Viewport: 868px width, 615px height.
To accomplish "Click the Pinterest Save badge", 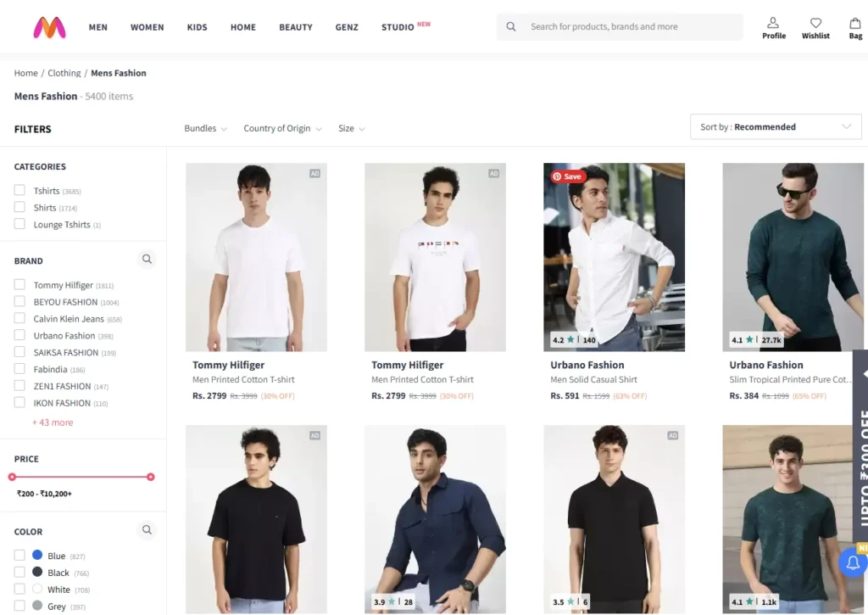I will (568, 176).
